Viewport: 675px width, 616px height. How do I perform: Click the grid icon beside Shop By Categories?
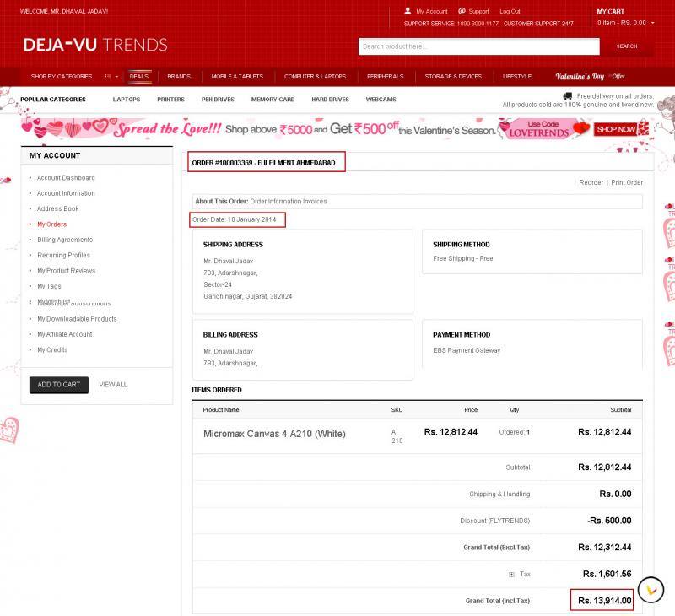(108, 77)
